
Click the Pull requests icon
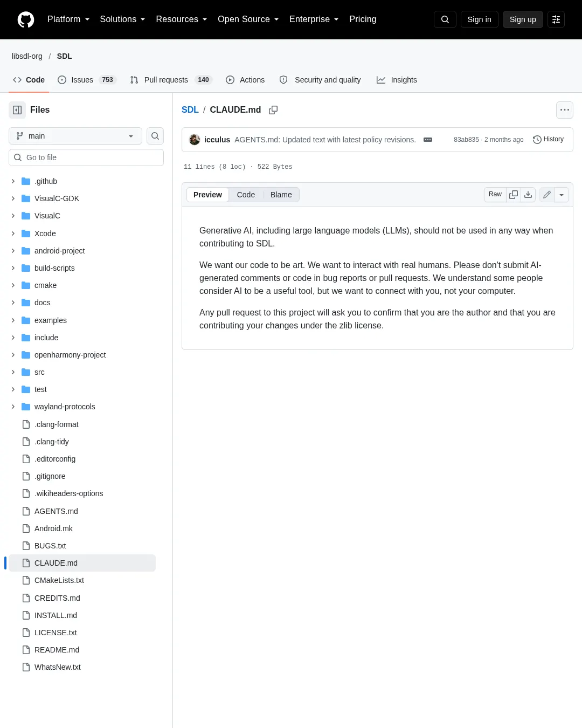pos(134,80)
